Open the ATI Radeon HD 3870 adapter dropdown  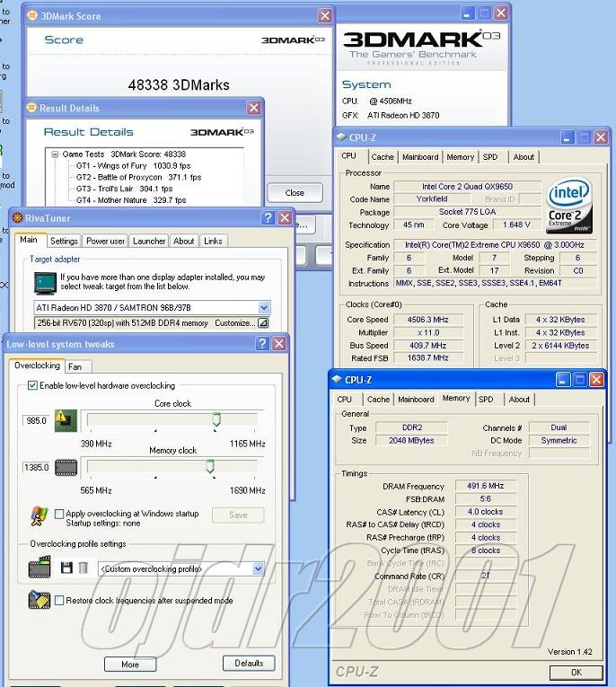pyautogui.click(x=264, y=307)
